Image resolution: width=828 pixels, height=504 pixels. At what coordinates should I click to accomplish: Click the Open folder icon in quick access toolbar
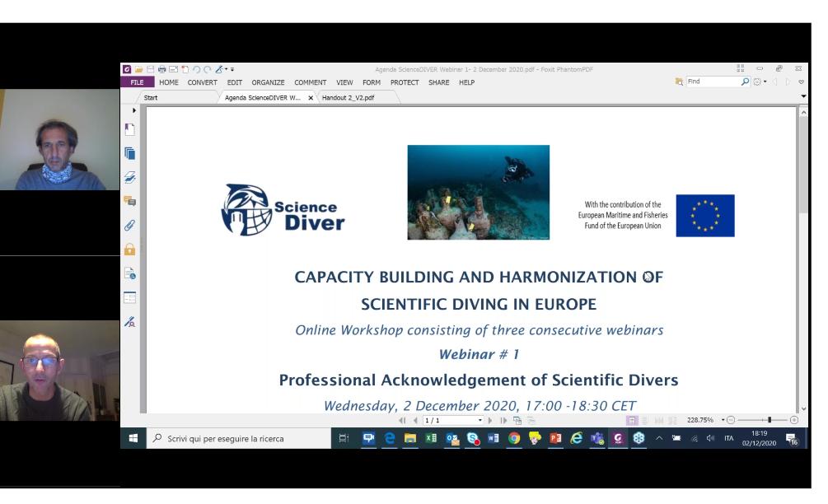pos(139,70)
